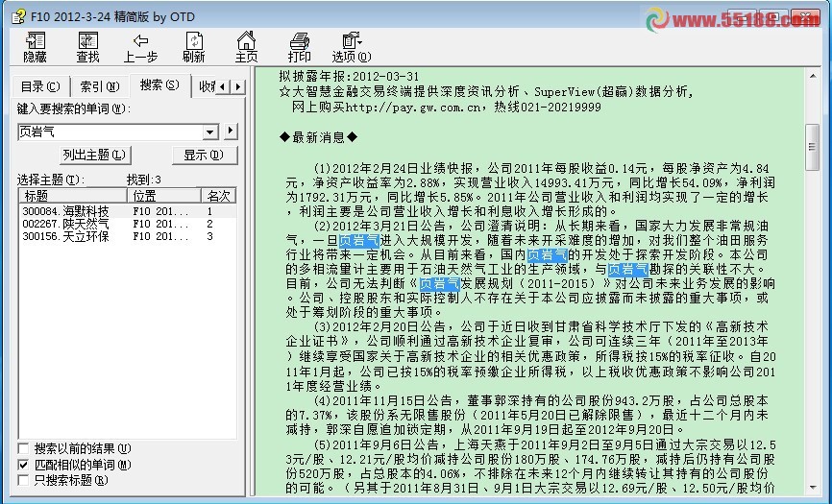
Task: Click the 刷新 (Refresh) toolbar icon
Action: coord(194,47)
